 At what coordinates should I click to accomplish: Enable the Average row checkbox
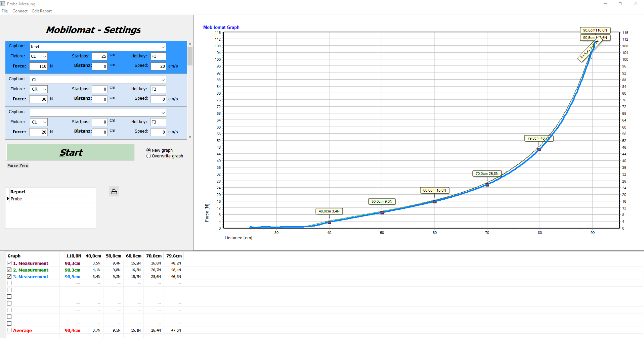[x=9, y=330]
